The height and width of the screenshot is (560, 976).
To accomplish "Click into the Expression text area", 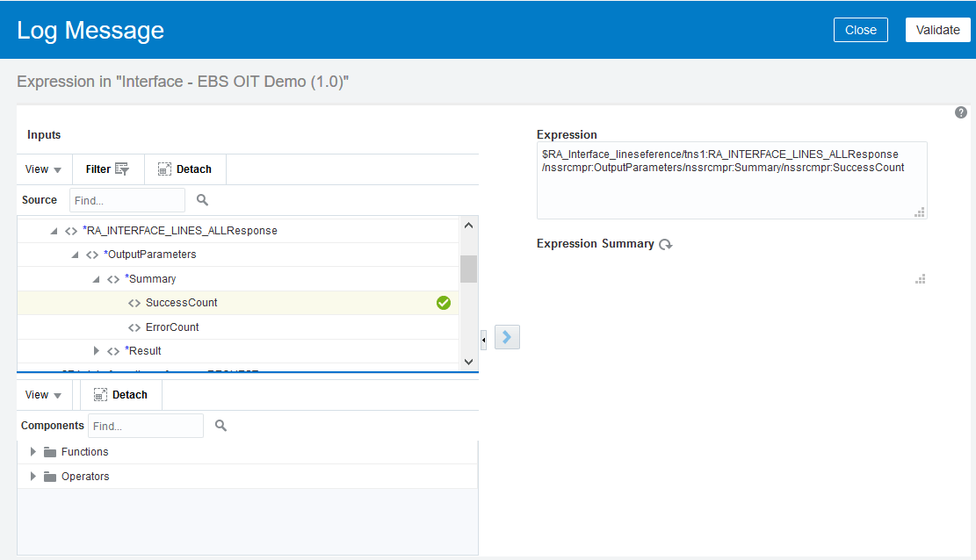I will coord(732,181).
